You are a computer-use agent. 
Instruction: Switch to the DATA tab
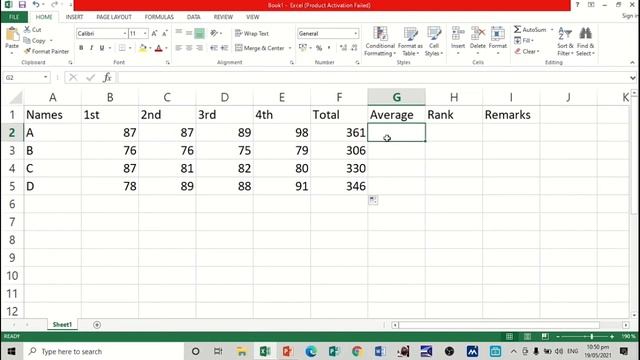tap(193, 17)
